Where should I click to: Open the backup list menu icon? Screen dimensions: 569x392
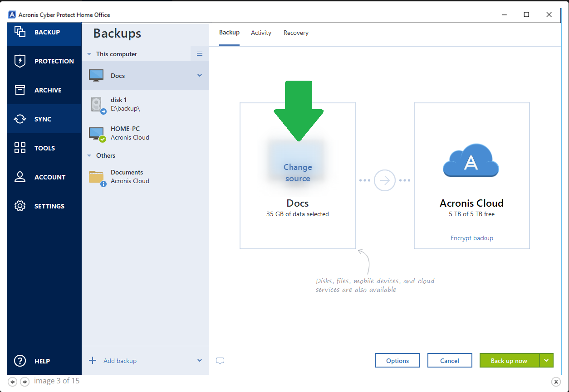(200, 53)
